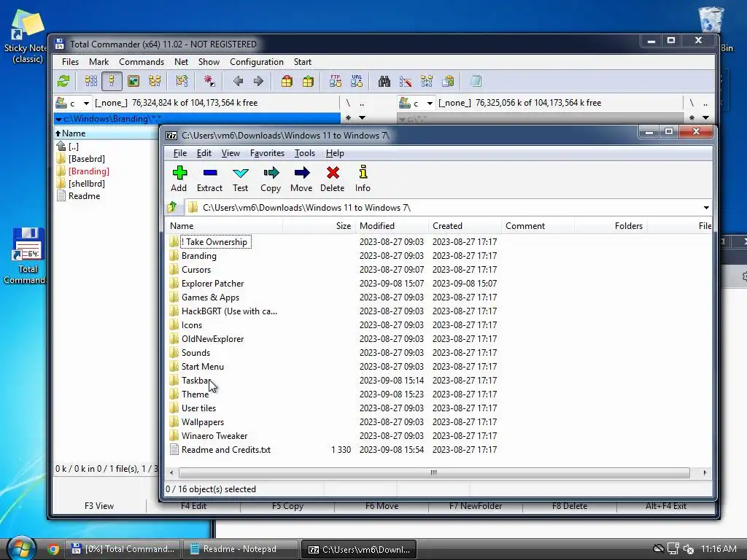Click the binoculars search icon in Total Commander
The width and height of the screenshot is (747, 560).
click(384, 81)
